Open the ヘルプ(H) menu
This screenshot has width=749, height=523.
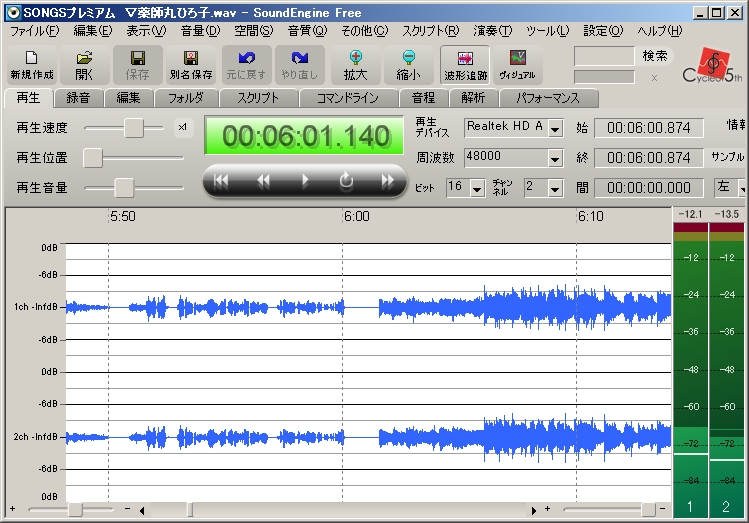pyautogui.click(x=660, y=31)
